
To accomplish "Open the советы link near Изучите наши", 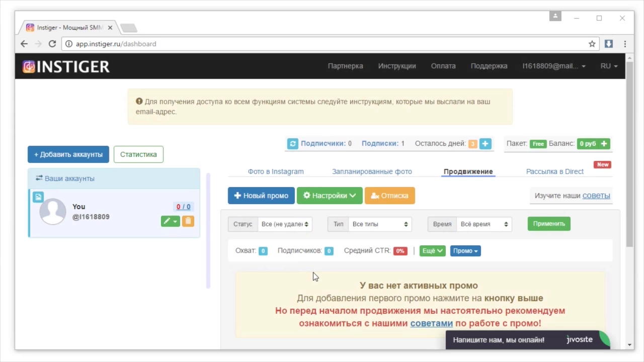I will pos(596,196).
